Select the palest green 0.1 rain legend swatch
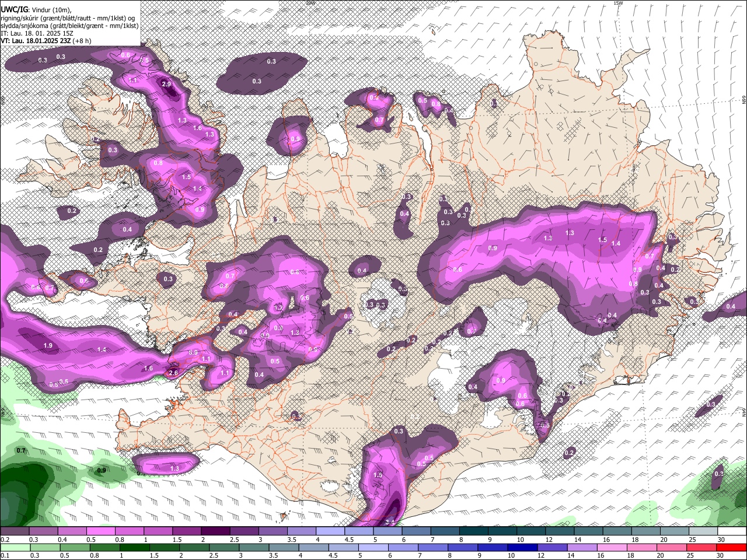Image resolution: width=747 pixels, height=560 pixels. (x=15, y=547)
